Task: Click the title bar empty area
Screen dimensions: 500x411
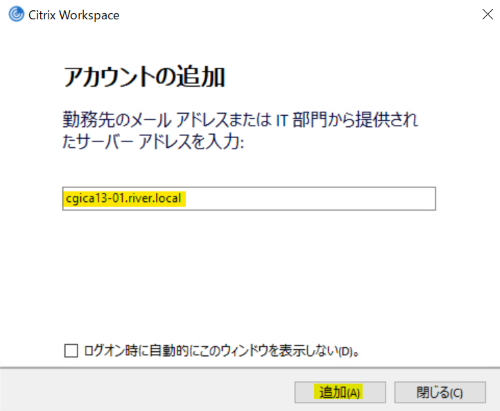Action: click(x=300, y=14)
